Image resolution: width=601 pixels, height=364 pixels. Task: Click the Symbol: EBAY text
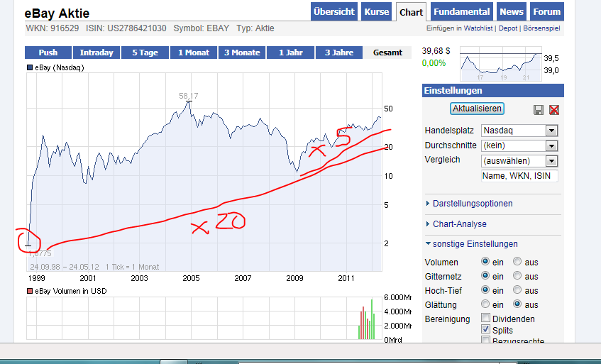click(202, 28)
